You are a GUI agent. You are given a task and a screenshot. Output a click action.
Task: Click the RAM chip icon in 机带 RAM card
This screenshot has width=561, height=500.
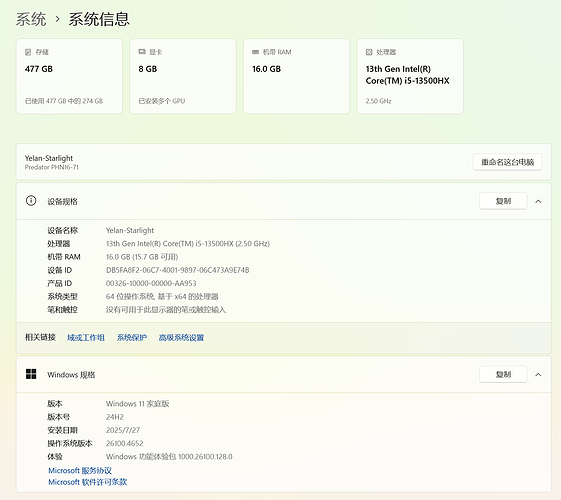(255, 52)
